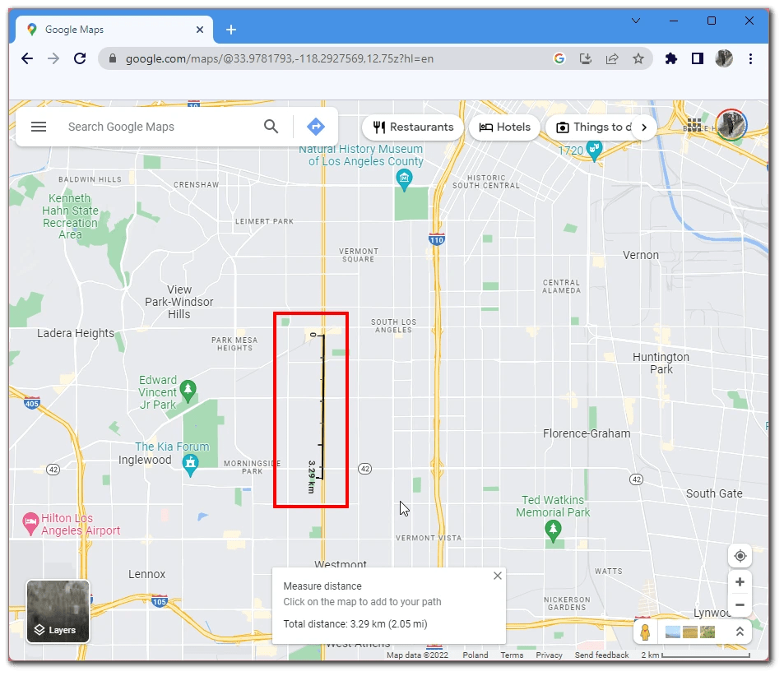Select the Directions icon in search bar
784x676 pixels.
315,127
